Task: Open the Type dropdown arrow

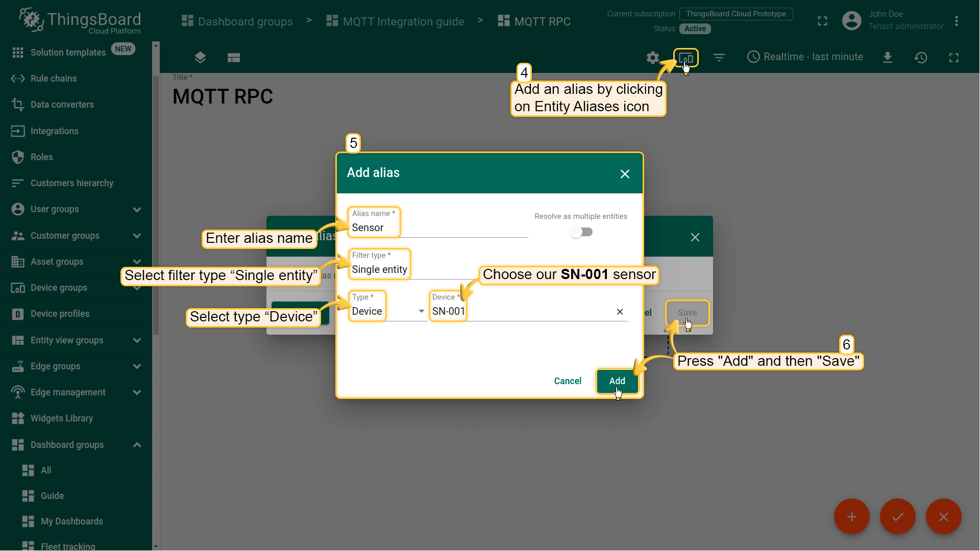Action: click(421, 311)
